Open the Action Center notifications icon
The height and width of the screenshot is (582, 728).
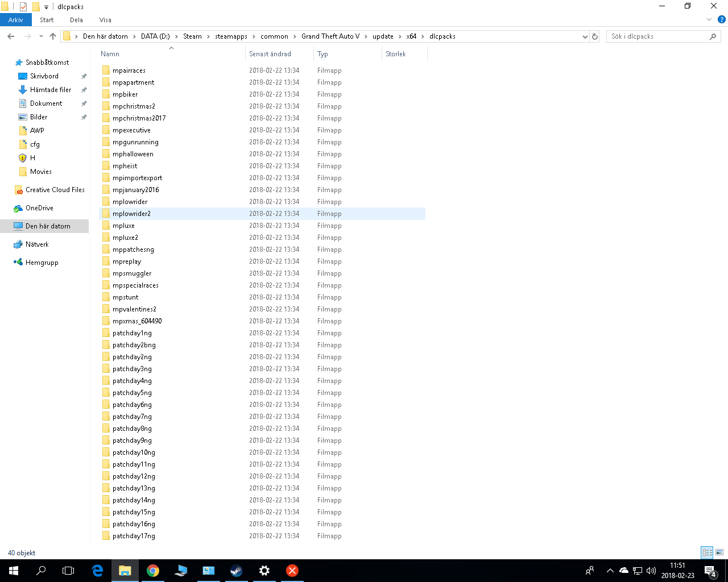point(710,571)
